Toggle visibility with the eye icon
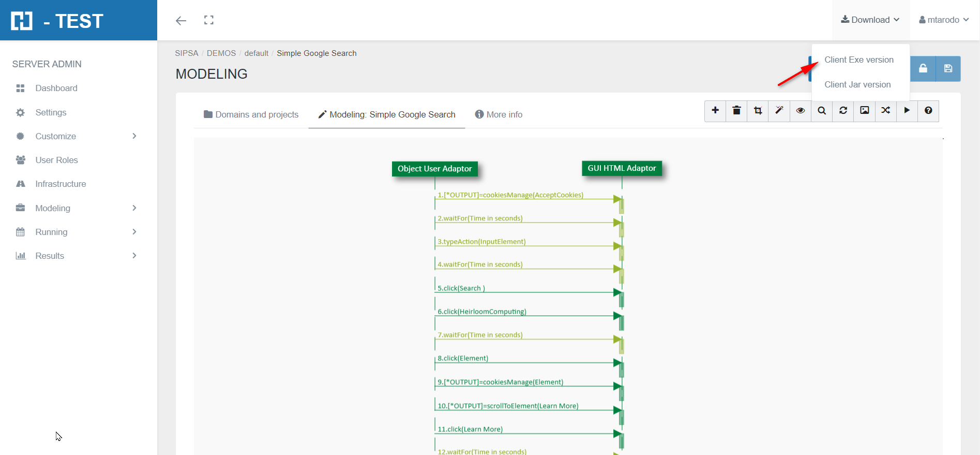Screen dimensions: 980x455 [801, 111]
